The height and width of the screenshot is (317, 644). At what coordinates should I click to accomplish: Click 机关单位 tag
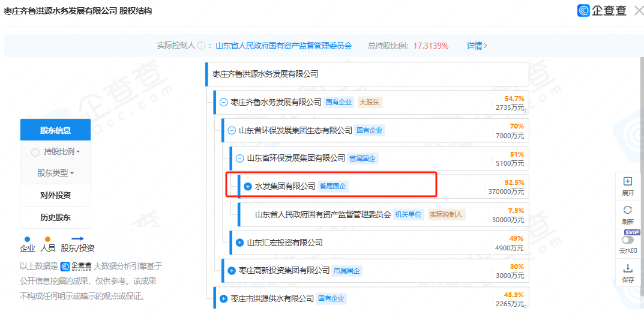click(409, 214)
